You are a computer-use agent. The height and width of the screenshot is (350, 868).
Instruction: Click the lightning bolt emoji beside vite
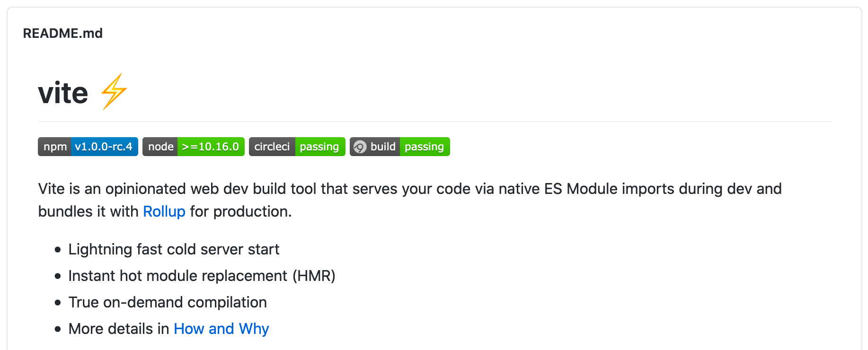click(114, 92)
